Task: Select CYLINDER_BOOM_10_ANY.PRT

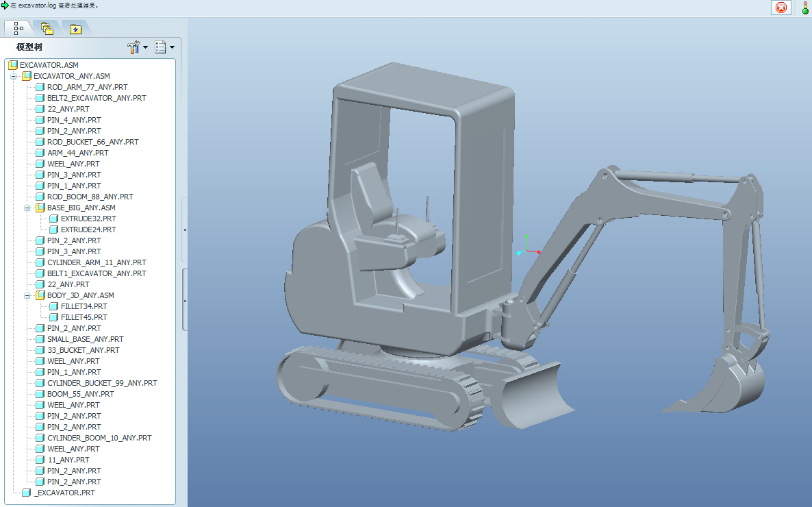Action: pos(99,438)
